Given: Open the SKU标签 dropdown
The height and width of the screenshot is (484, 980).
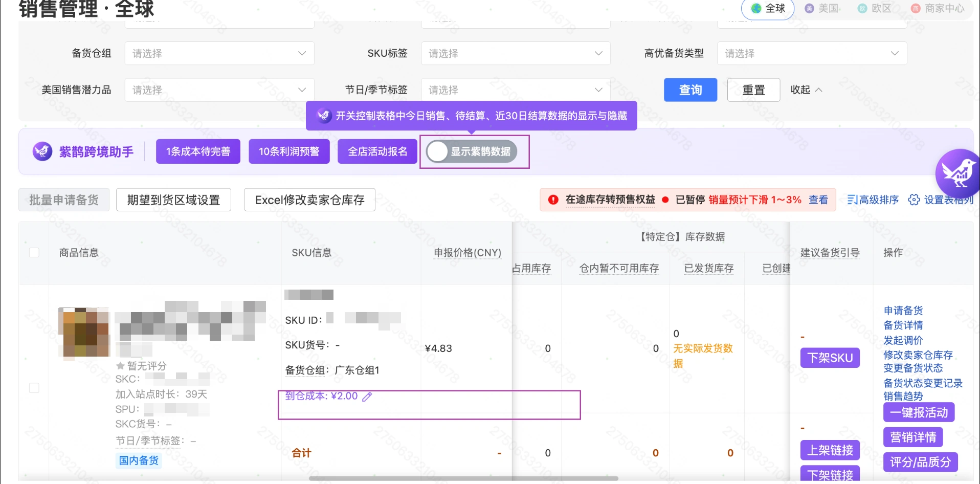Looking at the screenshot, I should click(516, 53).
